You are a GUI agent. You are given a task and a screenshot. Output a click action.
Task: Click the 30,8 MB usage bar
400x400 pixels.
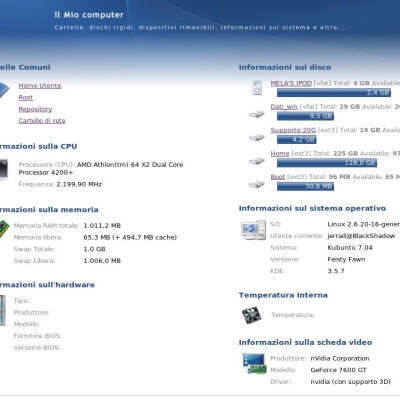tap(305, 186)
